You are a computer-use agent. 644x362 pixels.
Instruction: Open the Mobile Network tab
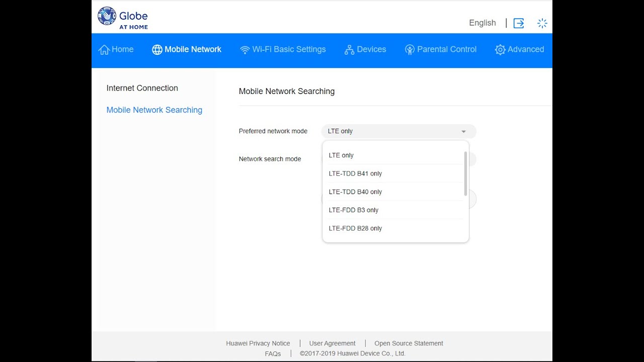187,50
